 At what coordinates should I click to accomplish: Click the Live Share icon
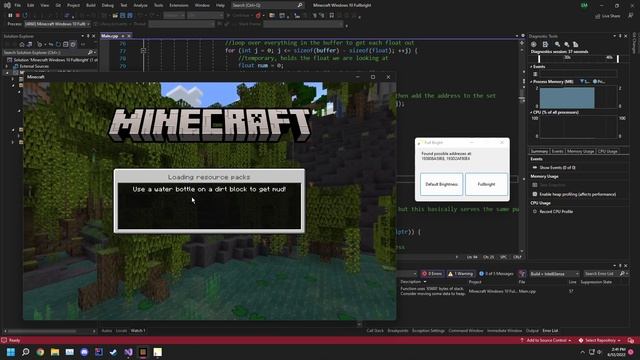tap(598, 16)
